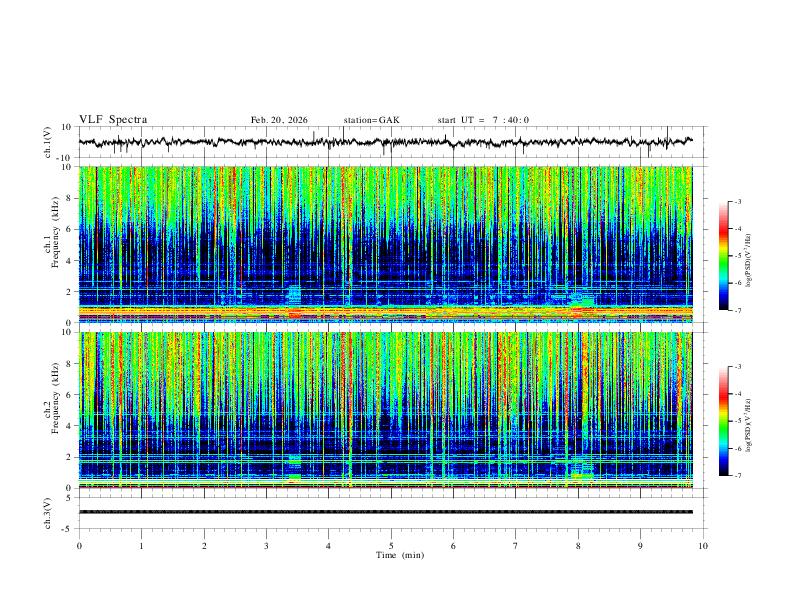The image size is (792, 612).
Task: Click the "Time (min)" axis label
Action: [x=400, y=555]
